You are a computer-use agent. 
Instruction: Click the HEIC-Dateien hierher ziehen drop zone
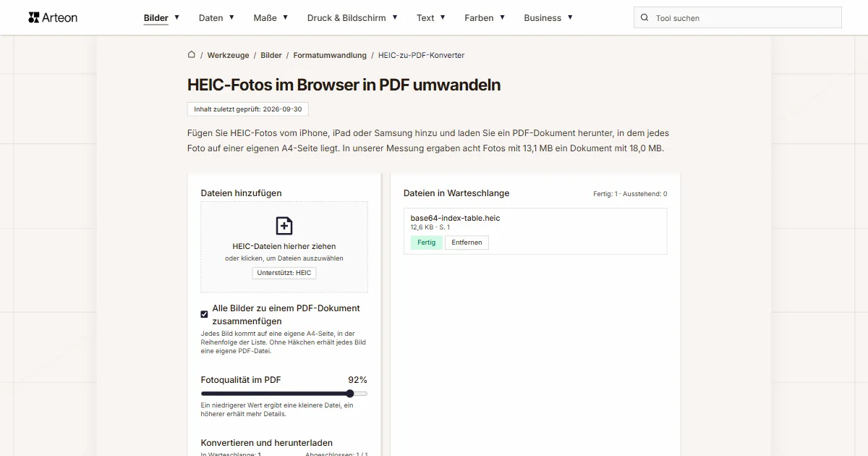284,247
